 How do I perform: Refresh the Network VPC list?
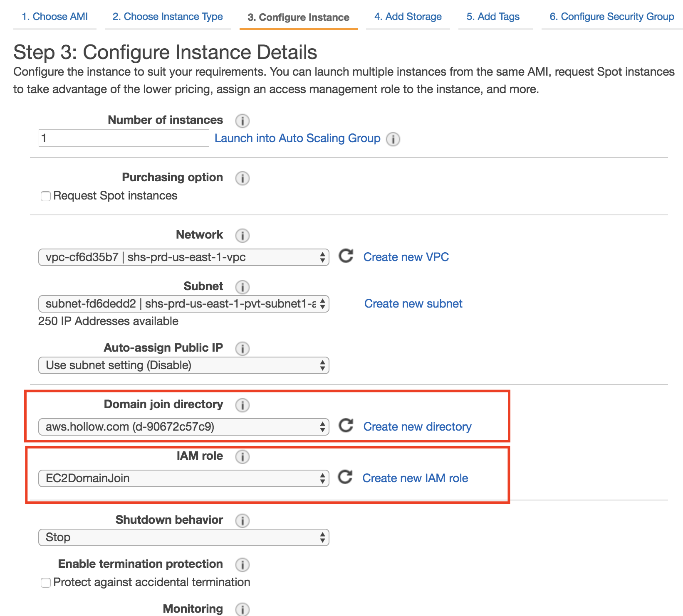(346, 256)
